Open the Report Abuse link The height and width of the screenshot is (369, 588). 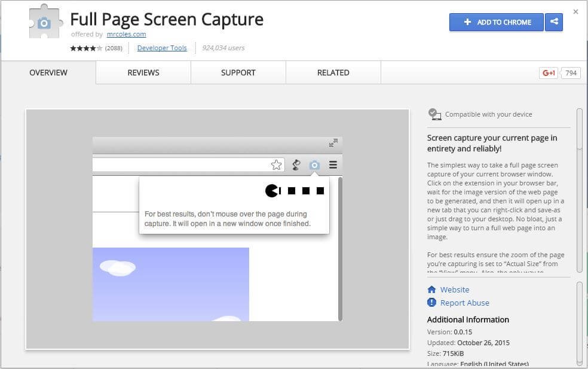coord(465,303)
